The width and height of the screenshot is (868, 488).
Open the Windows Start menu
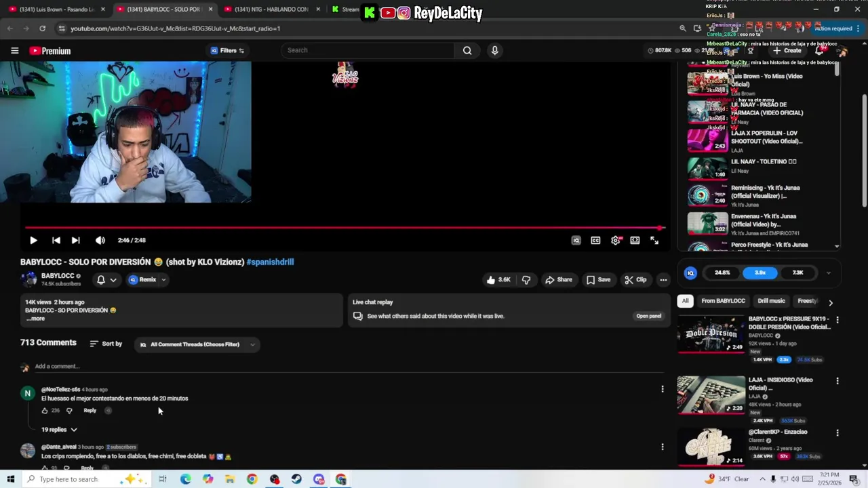pos(10,479)
